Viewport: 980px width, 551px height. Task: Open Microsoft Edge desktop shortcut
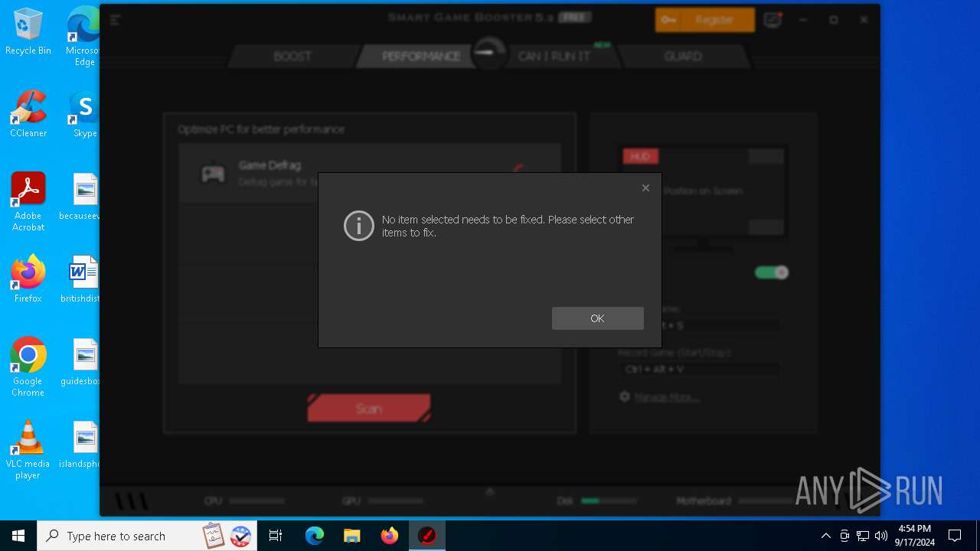click(84, 37)
